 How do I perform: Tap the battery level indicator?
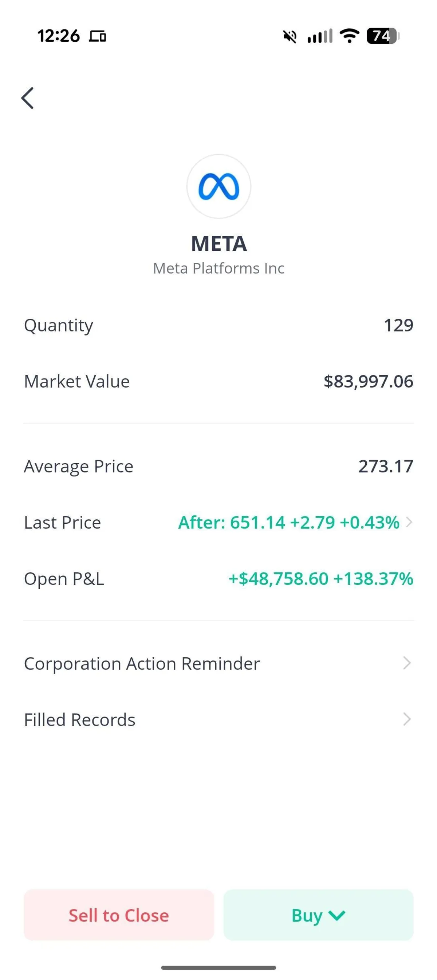pos(382,36)
